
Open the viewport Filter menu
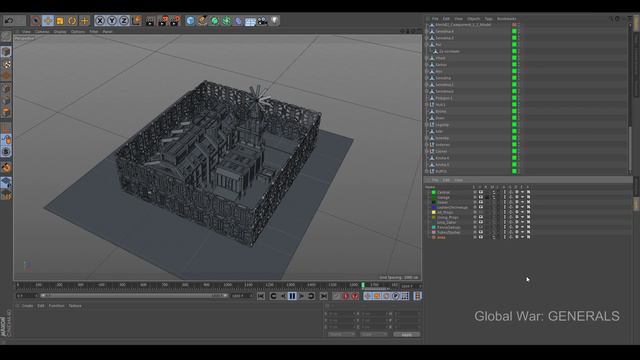[93, 31]
